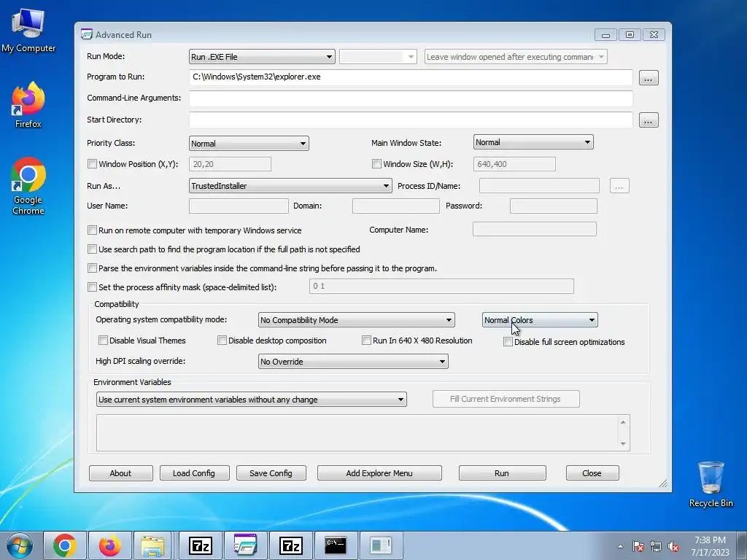This screenshot has width=747, height=560.
Task: Click the Windows Start orb
Action: tap(20, 545)
